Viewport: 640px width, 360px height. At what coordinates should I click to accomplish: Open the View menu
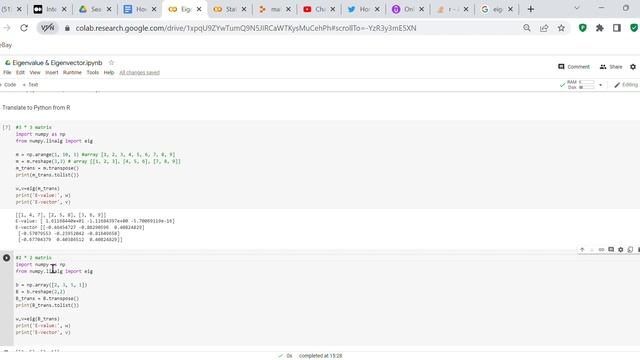(35, 73)
